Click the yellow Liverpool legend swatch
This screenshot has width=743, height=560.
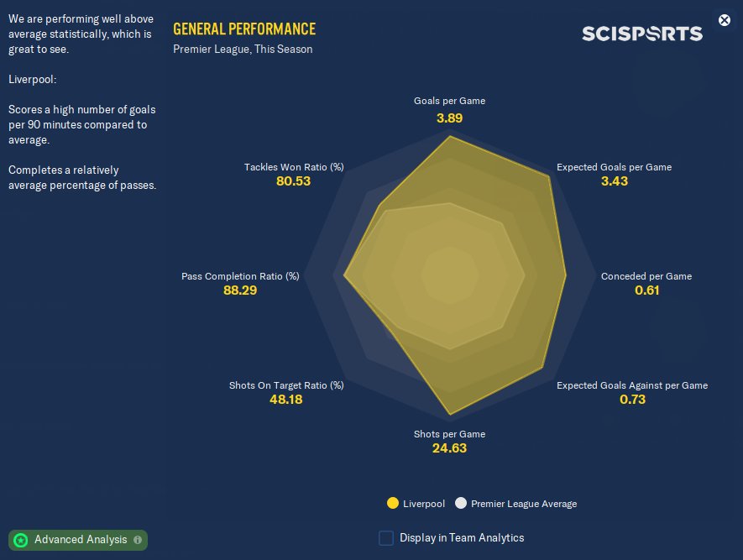click(x=392, y=504)
